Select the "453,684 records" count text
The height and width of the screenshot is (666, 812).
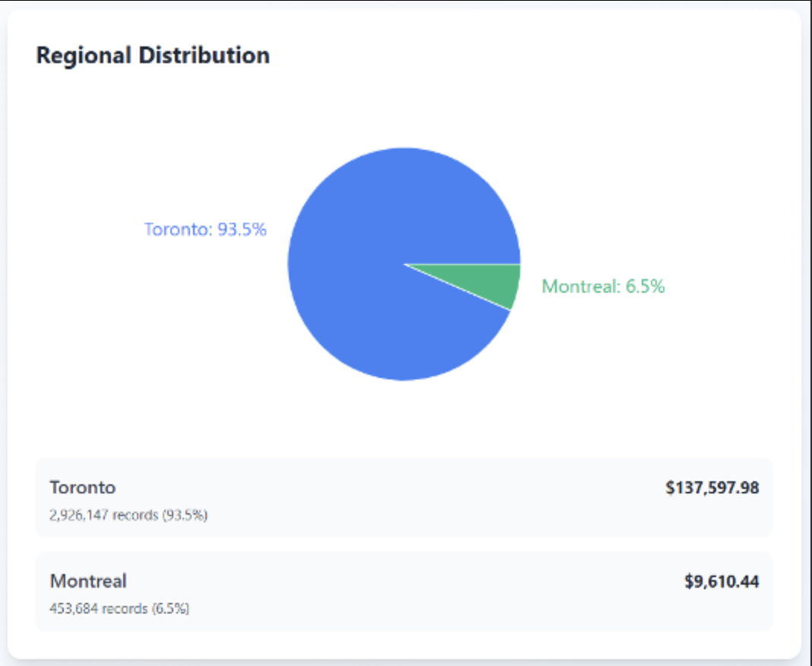click(x=98, y=609)
